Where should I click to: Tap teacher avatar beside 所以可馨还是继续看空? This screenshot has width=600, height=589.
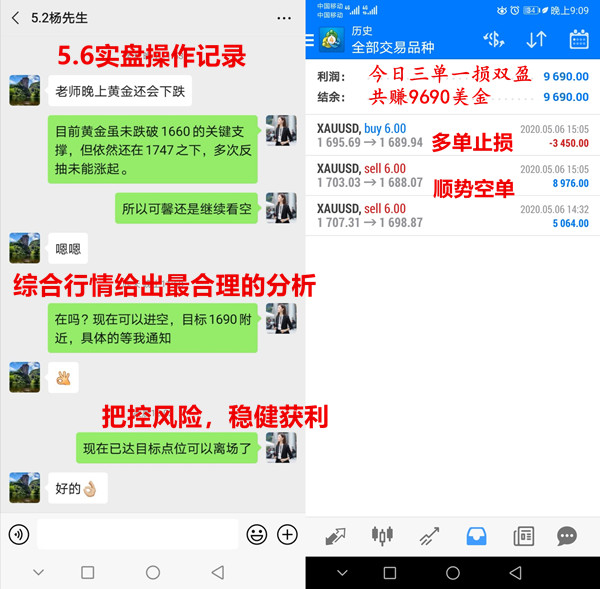281,208
